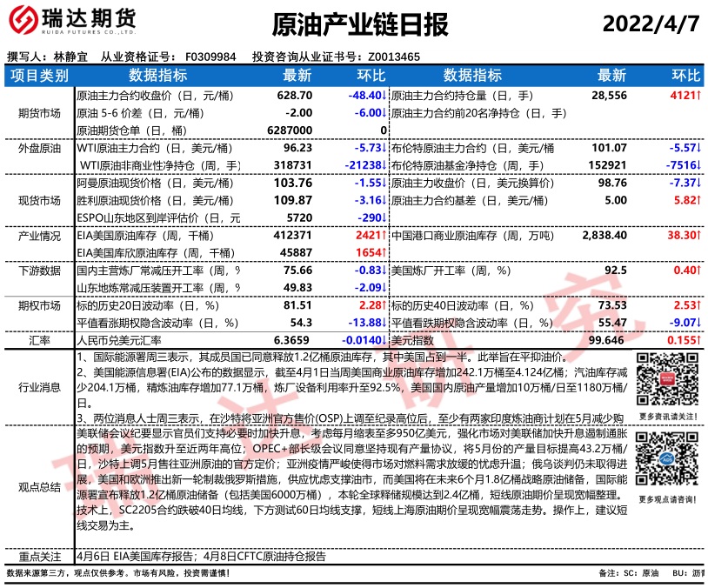Click the report date 2022/4/7

[x=651, y=23]
